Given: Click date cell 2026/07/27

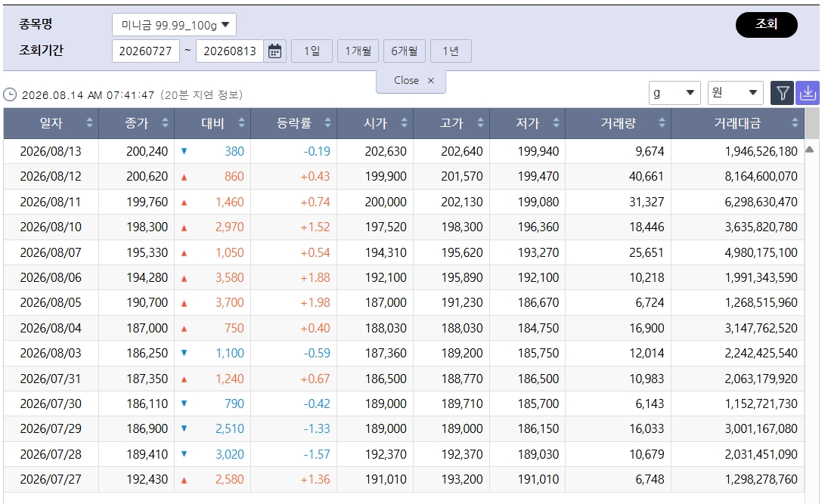Looking at the screenshot, I should tap(51, 479).
